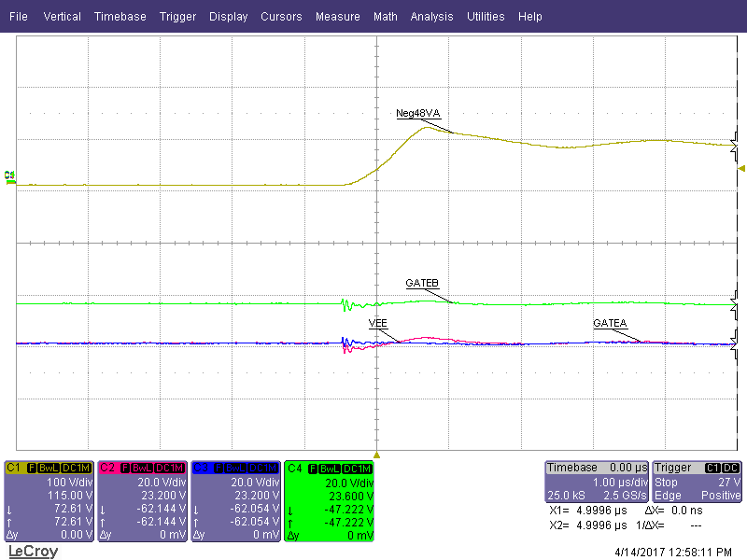Viewport: 747px width, 560px height.
Task: Select the blue C3 channel descriptor
Action: (x=236, y=500)
